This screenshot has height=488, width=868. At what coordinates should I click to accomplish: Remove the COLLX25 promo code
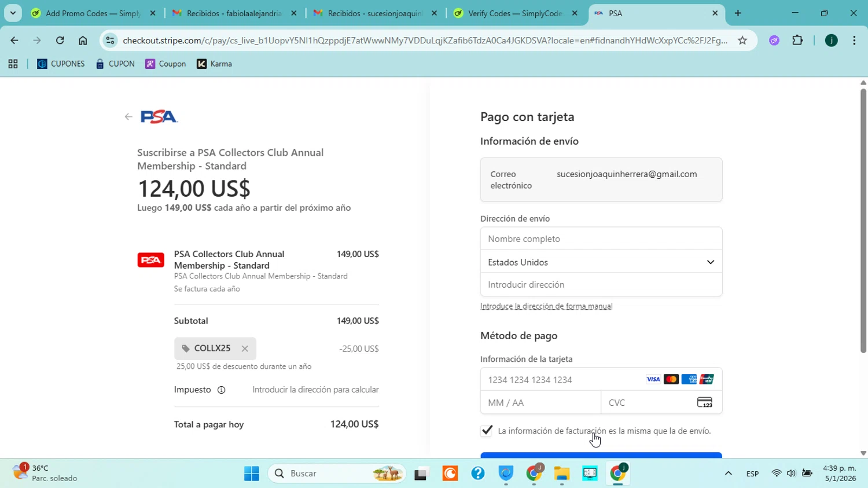point(245,348)
